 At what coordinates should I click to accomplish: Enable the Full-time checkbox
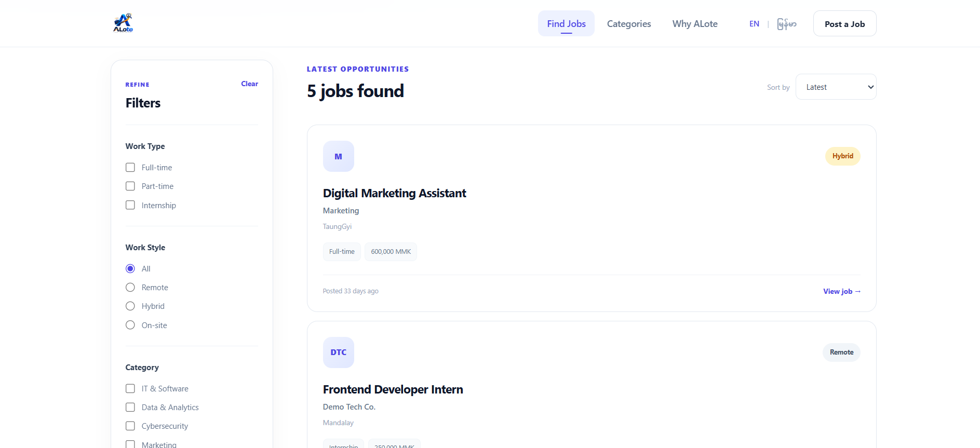(x=130, y=168)
